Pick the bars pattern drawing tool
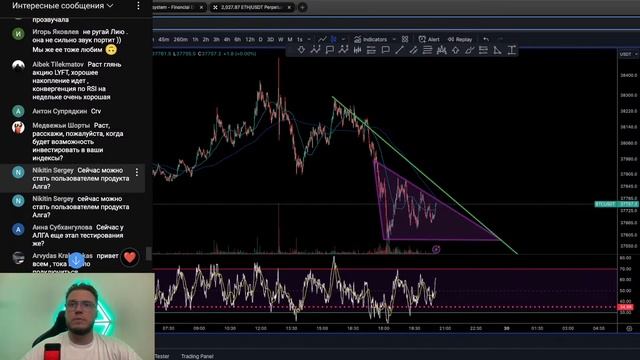The height and width of the screenshot is (360, 640). (358, 50)
